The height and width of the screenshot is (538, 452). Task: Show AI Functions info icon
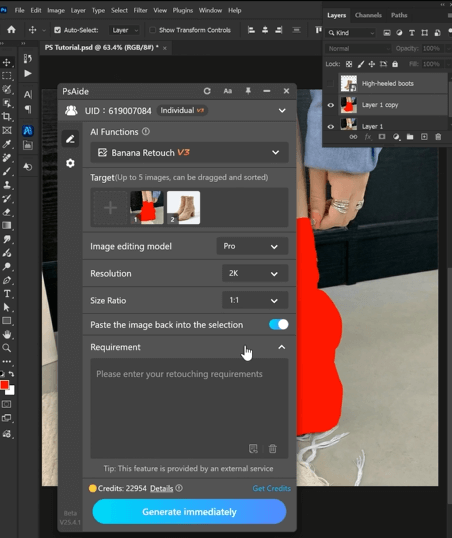click(146, 132)
